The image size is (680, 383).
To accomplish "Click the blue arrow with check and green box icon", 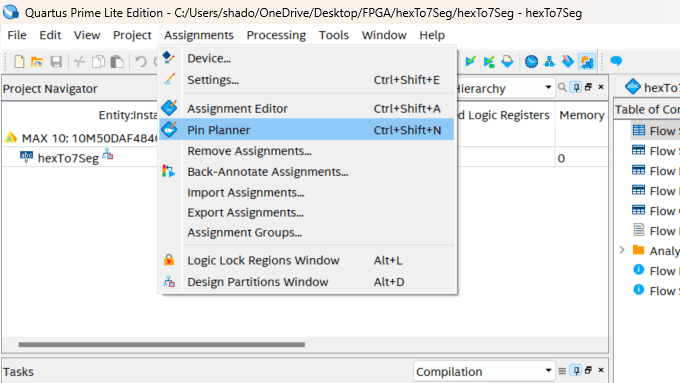I will 489,62.
